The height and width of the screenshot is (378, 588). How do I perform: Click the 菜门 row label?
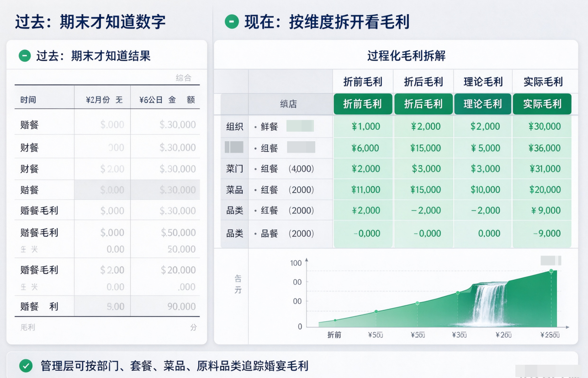(234, 169)
